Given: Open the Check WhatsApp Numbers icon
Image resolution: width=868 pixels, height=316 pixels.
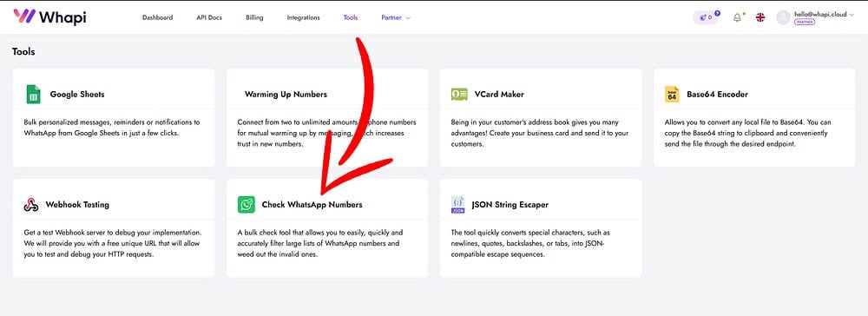Looking at the screenshot, I should pyautogui.click(x=247, y=204).
